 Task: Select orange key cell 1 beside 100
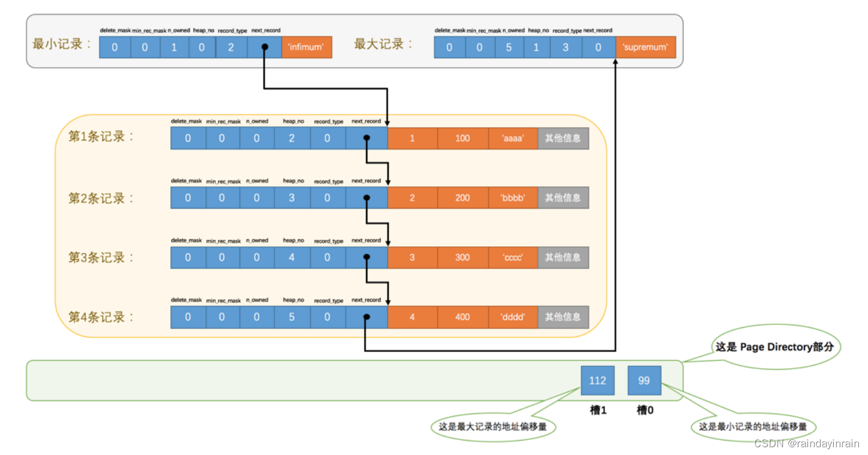412,138
